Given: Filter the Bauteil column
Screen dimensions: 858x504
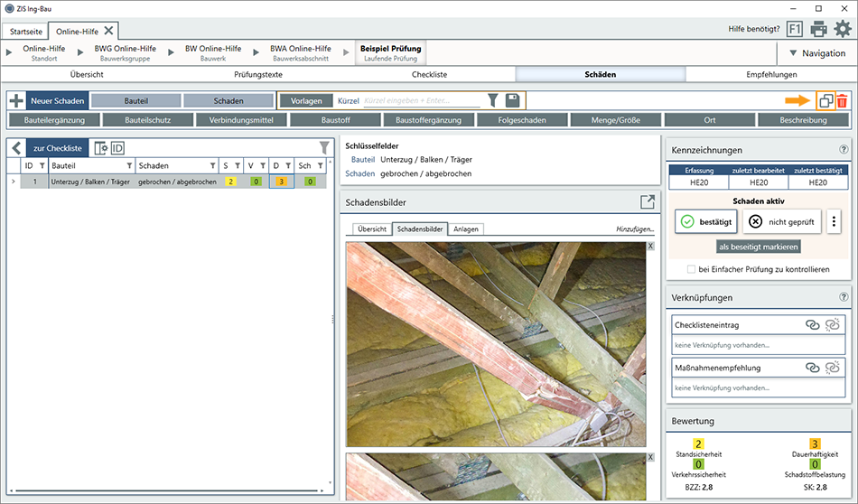Looking at the screenshot, I should pos(130,165).
